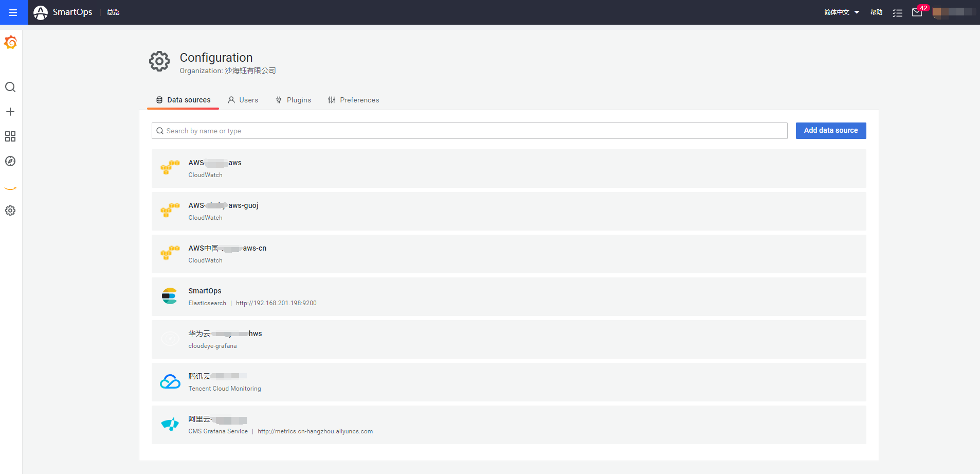Open the task checklist icon in top bar
The image size is (980, 474).
(898, 13)
